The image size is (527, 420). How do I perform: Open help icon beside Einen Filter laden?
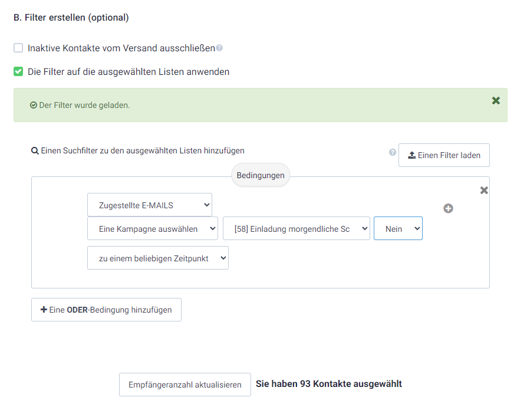(x=392, y=152)
